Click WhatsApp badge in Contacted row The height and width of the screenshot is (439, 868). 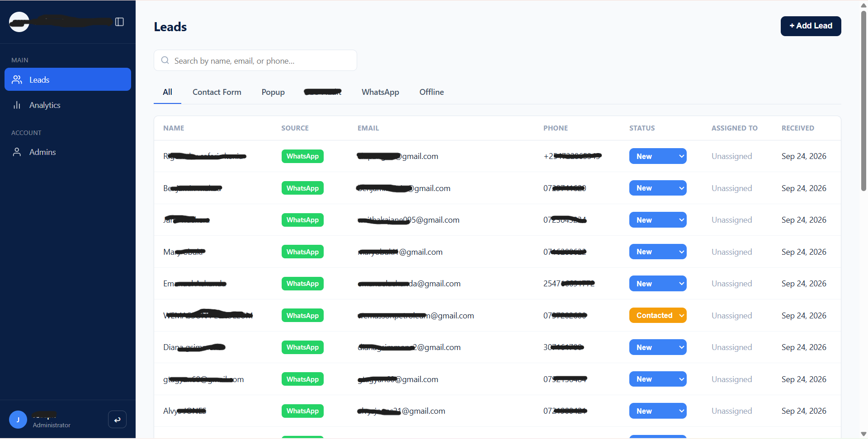[302, 315]
